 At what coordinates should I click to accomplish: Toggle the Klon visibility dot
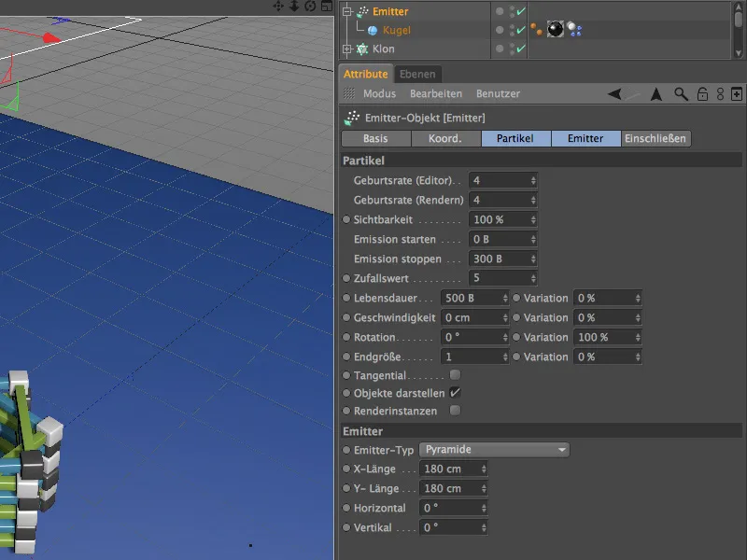(500, 49)
